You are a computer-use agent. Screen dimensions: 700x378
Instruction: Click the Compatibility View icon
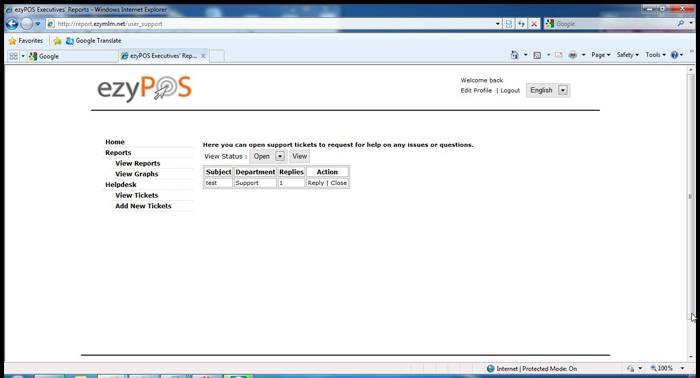tap(509, 24)
